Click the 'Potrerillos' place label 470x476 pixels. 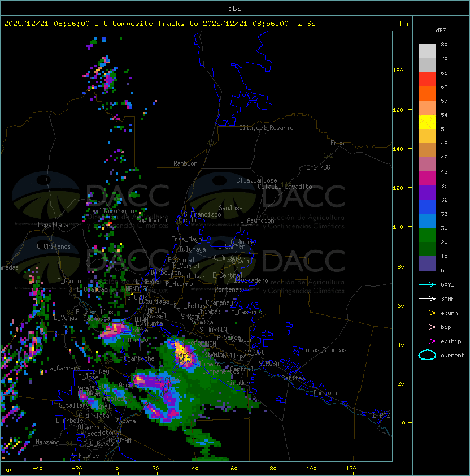[94, 312]
